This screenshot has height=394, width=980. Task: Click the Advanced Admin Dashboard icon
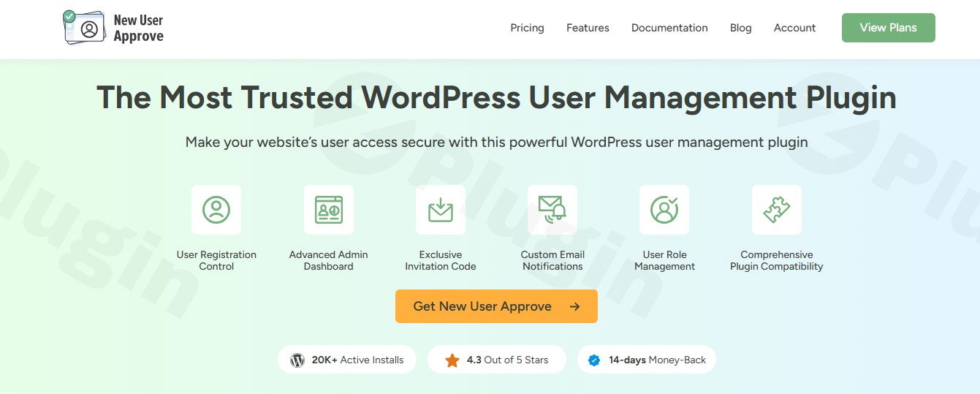point(328,210)
